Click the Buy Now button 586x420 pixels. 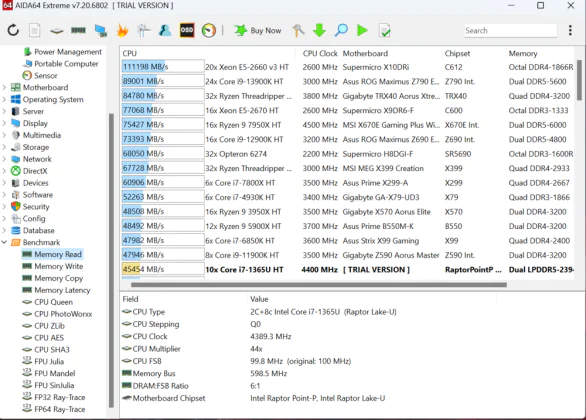pos(257,30)
